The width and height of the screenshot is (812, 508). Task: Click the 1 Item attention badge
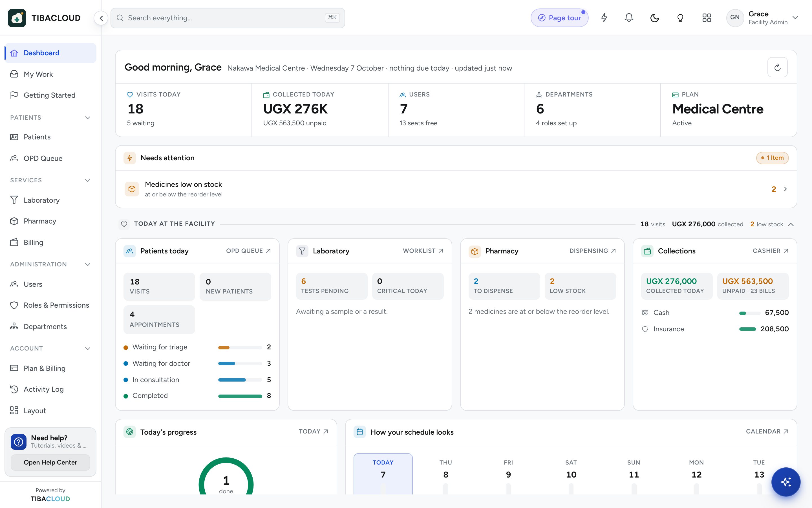[772, 158]
